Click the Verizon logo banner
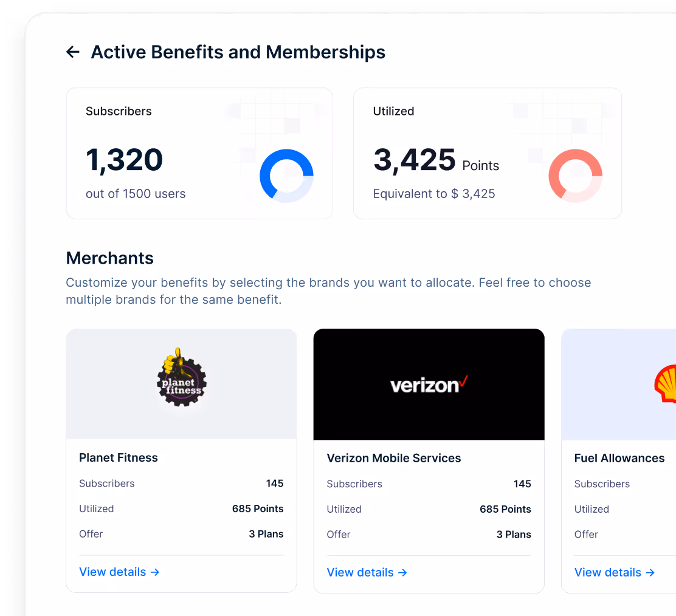Image resolution: width=676 pixels, height=616 pixels. pyautogui.click(x=429, y=385)
